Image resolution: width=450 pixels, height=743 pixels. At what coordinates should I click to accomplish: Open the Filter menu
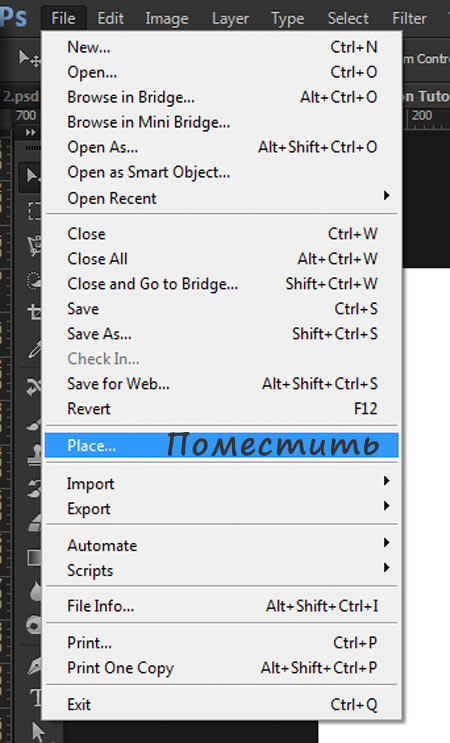[x=409, y=18]
